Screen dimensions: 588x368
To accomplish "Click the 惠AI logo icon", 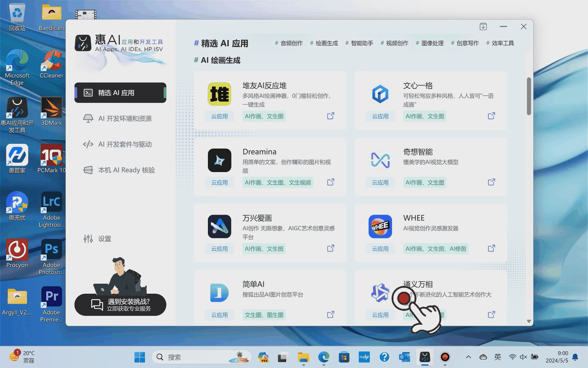I will pyautogui.click(x=83, y=43).
